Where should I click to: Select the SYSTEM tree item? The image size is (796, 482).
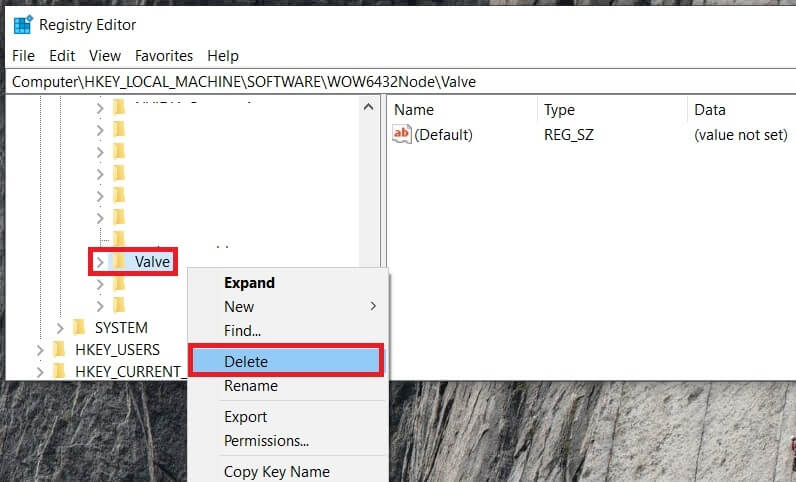tap(121, 328)
